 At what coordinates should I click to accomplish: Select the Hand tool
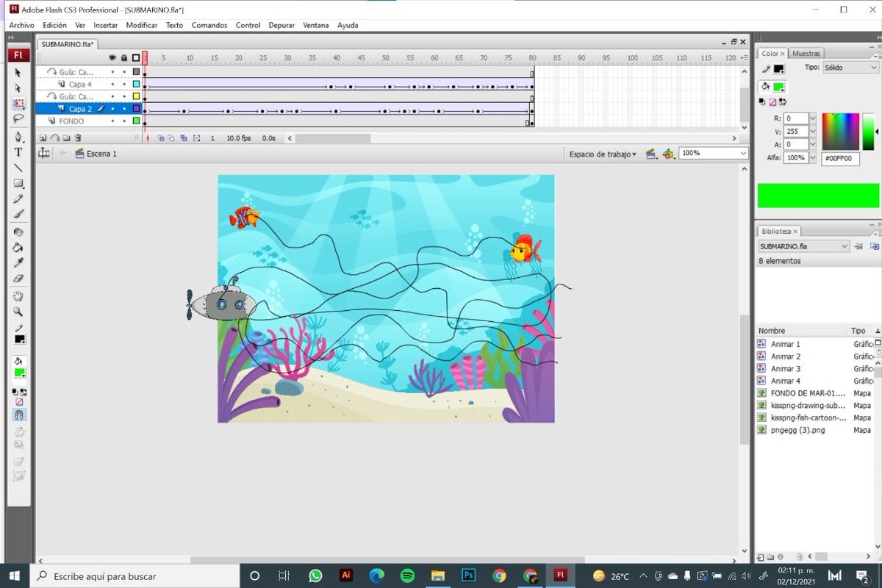18,297
